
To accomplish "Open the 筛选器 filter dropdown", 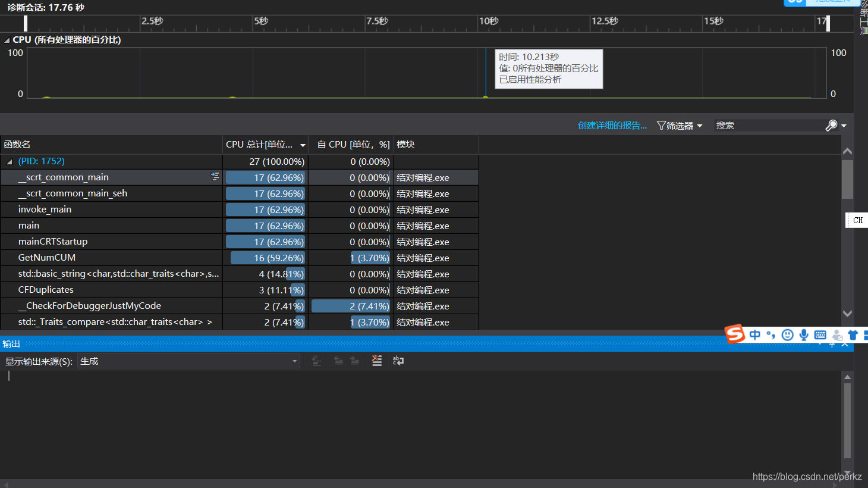I will pyautogui.click(x=680, y=126).
